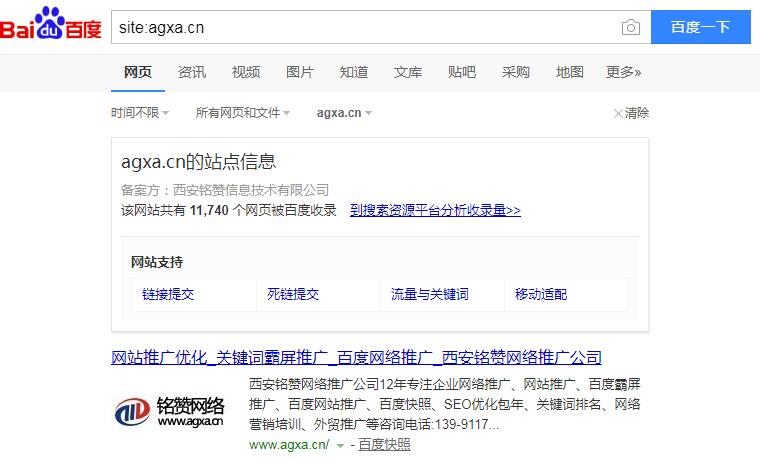Open 到搜索资源平台分析收录量 link

pyautogui.click(x=435, y=211)
